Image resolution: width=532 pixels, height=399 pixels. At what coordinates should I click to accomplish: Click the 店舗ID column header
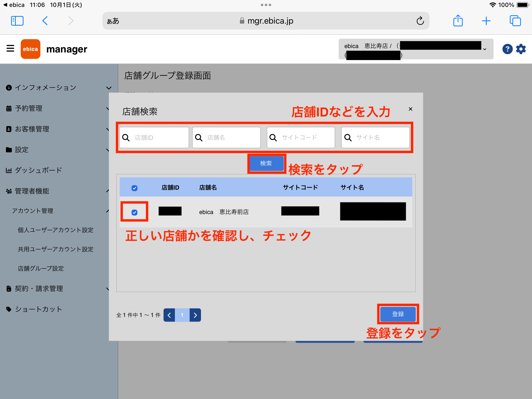tap(170, 188)
